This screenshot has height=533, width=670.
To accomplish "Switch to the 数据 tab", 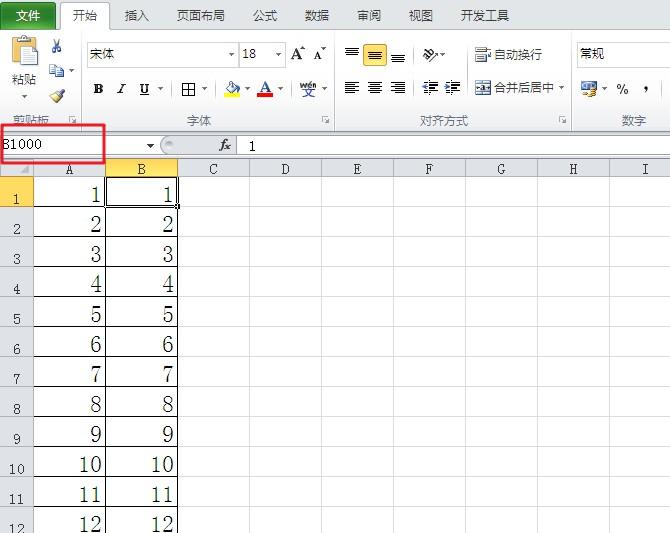I will point(317,16).
